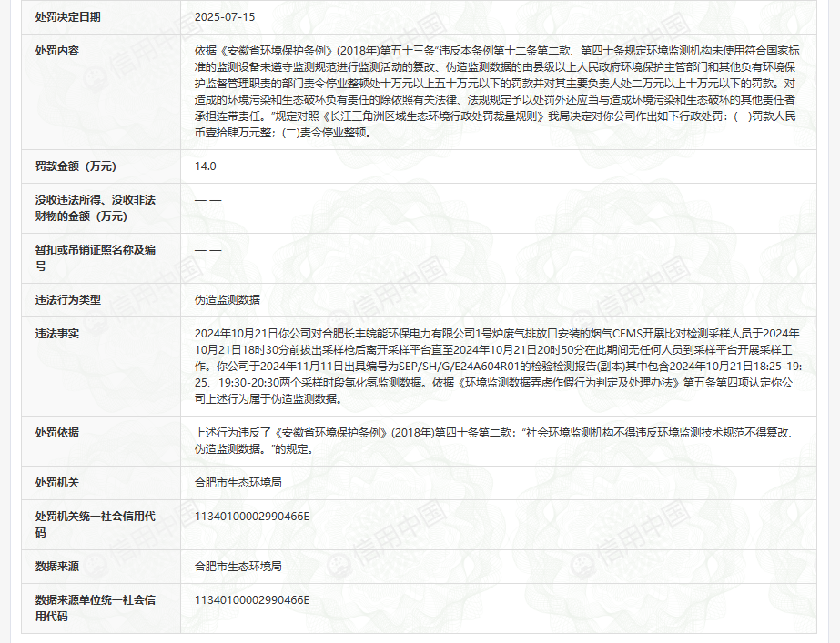Click the 数据来源 label cell
The width and height of the screenshot is (840, 643).
pos(56,567)
